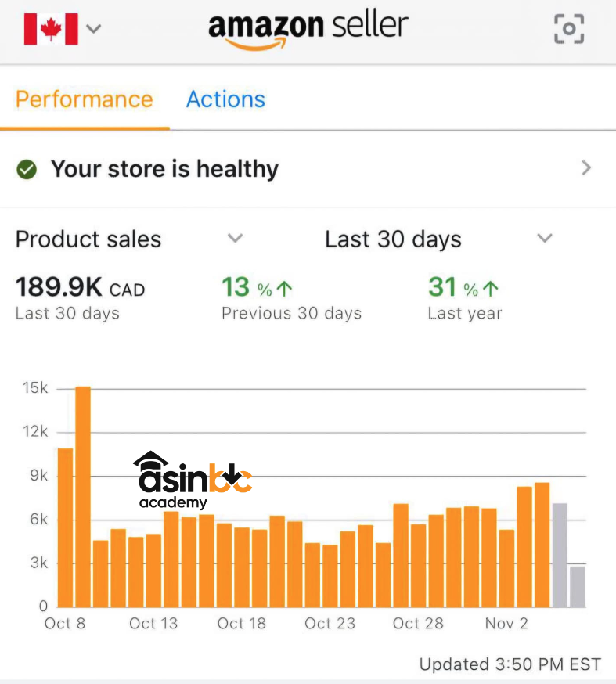
Task: Tap the last short gray bar
Action: (x=577, y=586)
